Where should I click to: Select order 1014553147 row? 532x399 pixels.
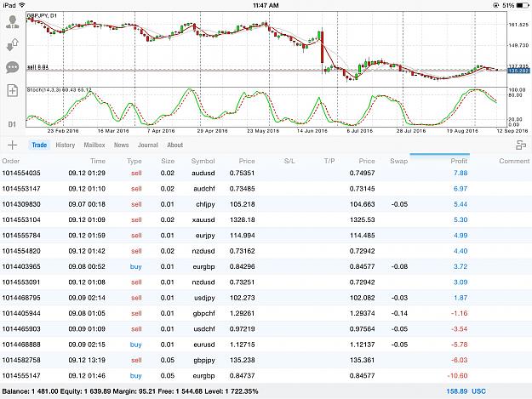(266, 189)
